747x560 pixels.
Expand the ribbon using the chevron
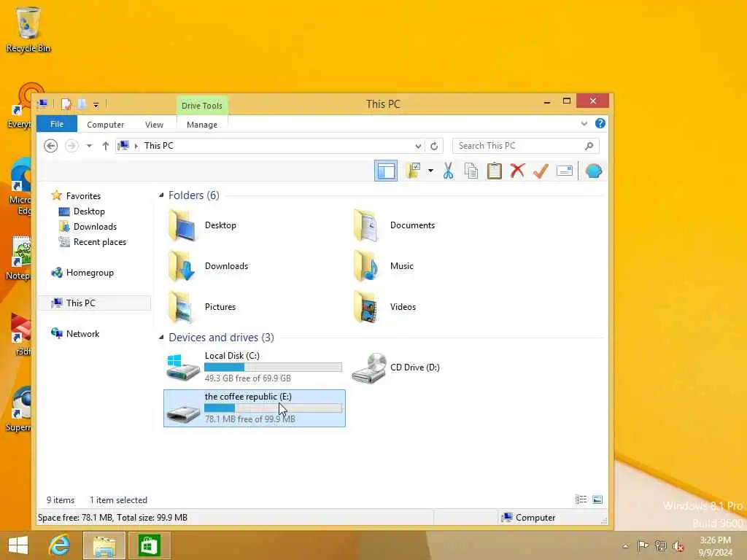[x=584, y=124]
